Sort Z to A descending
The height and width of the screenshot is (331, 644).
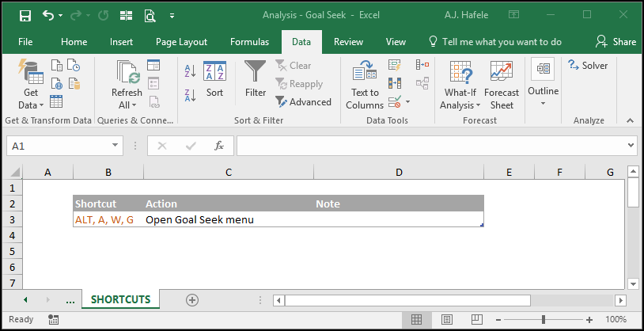190,95
